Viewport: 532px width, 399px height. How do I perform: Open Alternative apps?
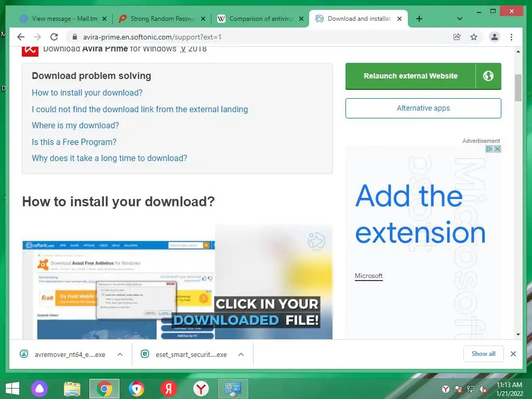click(423, 108)
